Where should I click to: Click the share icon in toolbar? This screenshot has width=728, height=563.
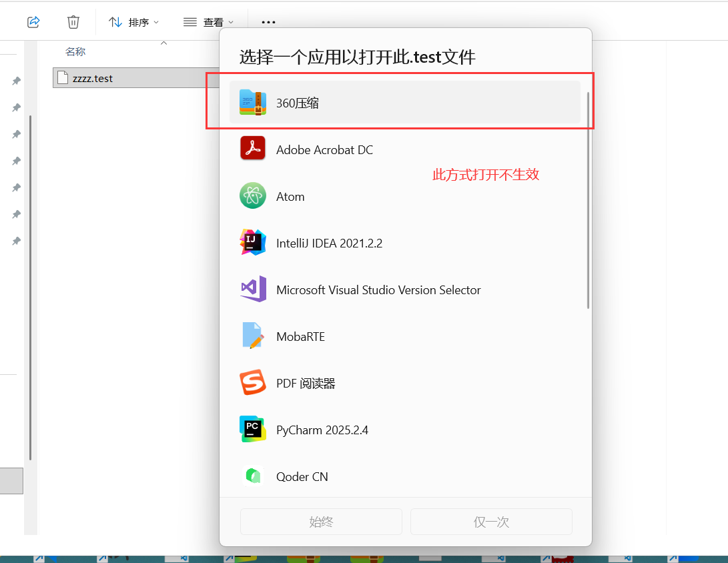click(33, 22)
